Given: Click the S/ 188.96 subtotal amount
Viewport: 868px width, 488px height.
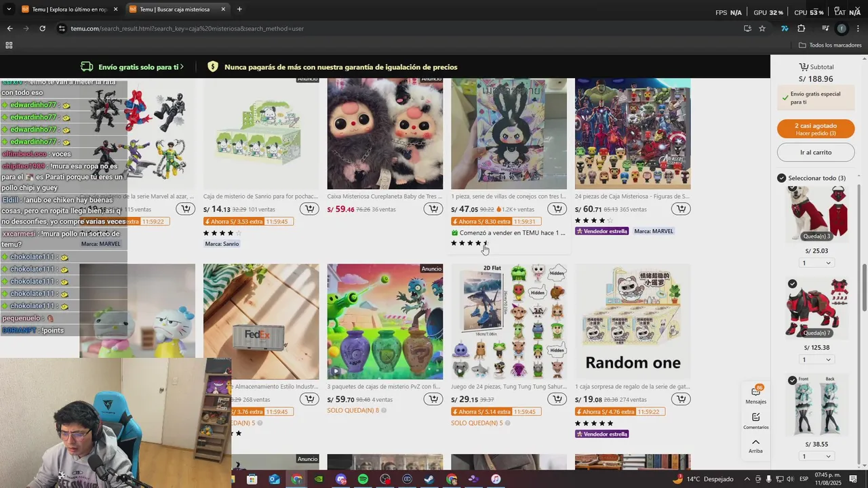Looking at the screenshot, I should [x=816, y=79].
